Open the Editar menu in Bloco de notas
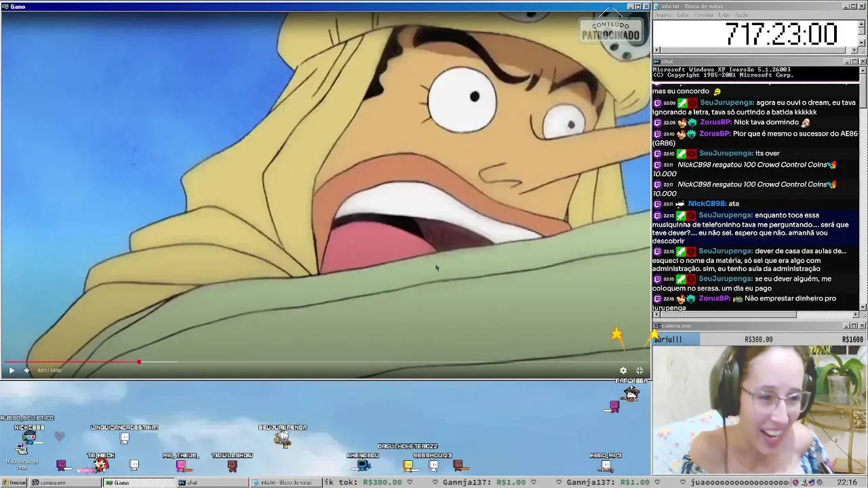The image size is (868, 488). (x=683, y=15)
